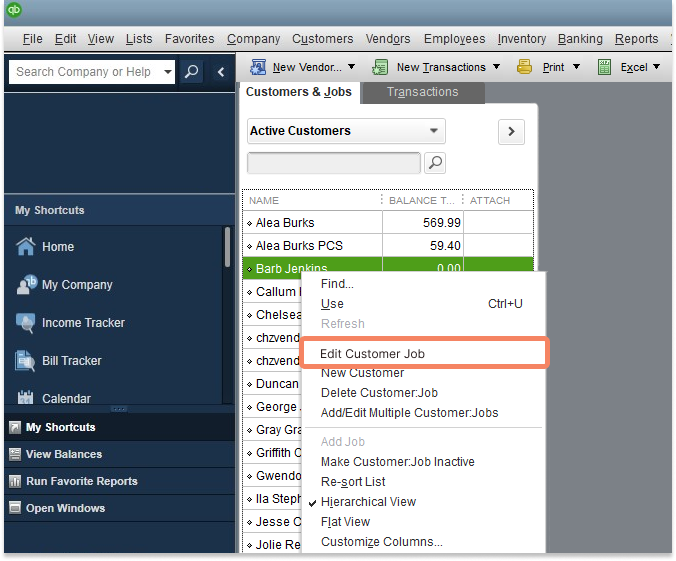Choose Find... in the context menu
Image resolution: width=676 pixels, height=561 pixels.
(x=337, y=284)
